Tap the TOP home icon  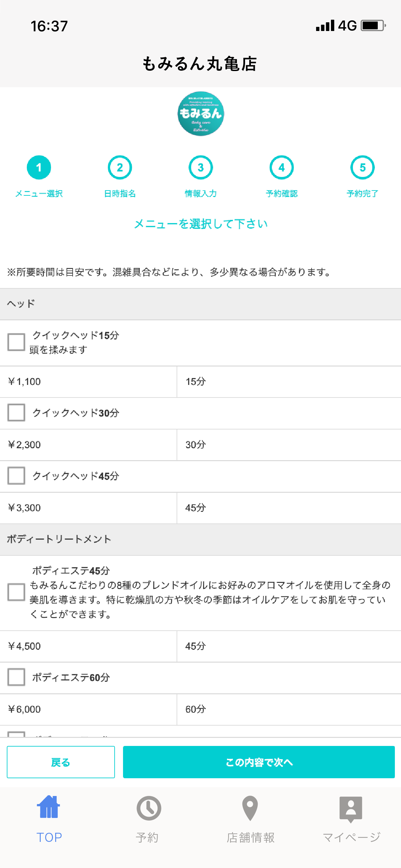coord(49,807)
